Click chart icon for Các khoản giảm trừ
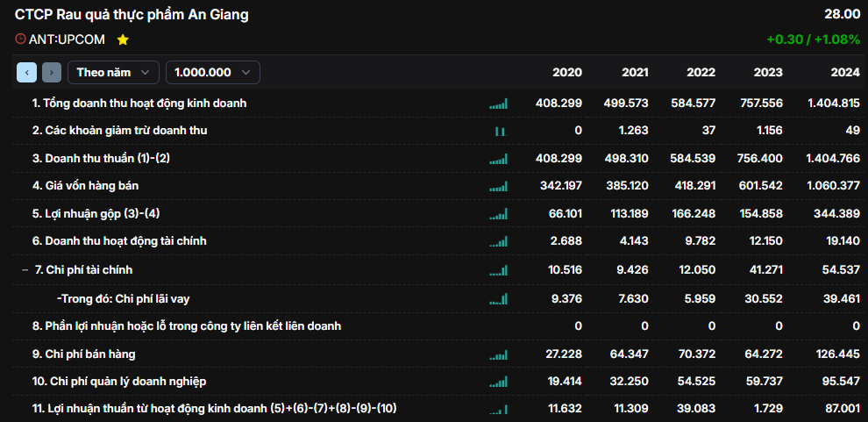This screenshot has height=422, width=868. 499,131
